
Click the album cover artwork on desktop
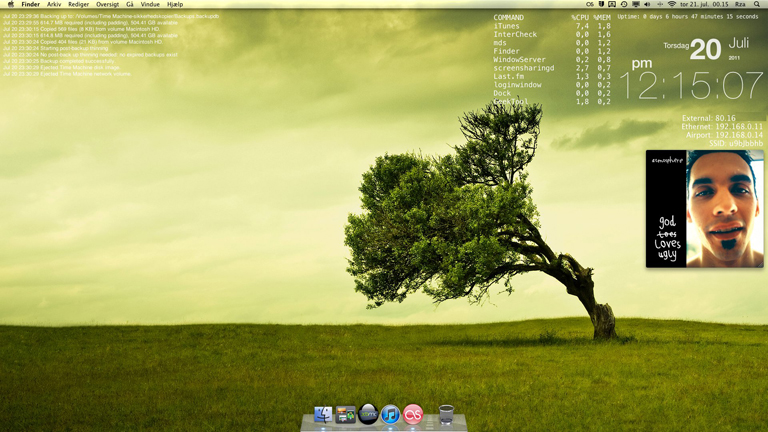coord(705,209)
